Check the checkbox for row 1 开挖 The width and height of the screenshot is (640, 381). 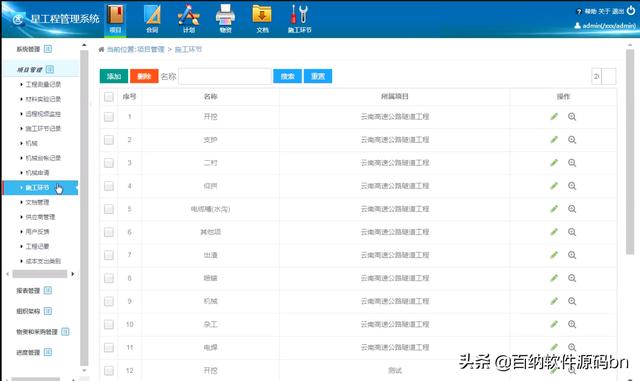click(109, 117)
